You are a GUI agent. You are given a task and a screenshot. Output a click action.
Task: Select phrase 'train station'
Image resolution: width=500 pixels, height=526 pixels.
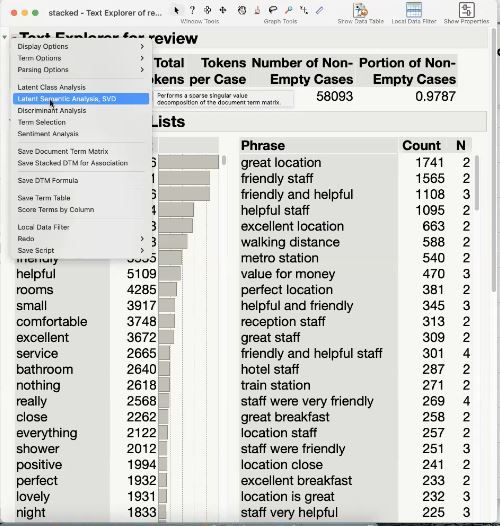(276, 385)
